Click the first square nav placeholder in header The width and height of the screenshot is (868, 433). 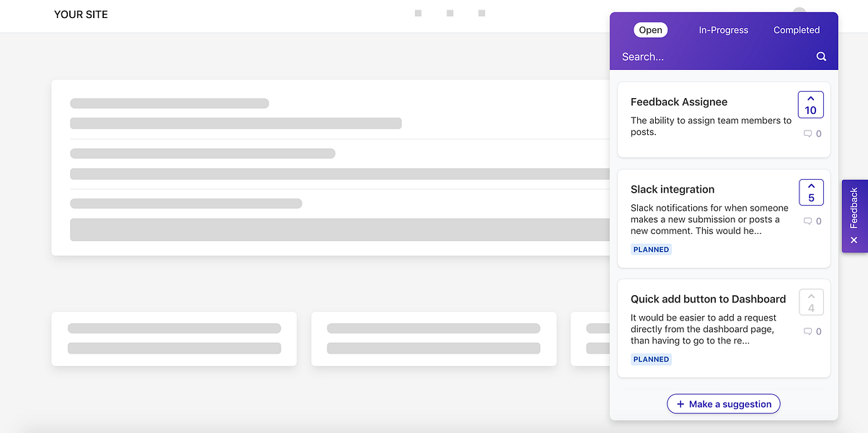pos(418,13)
